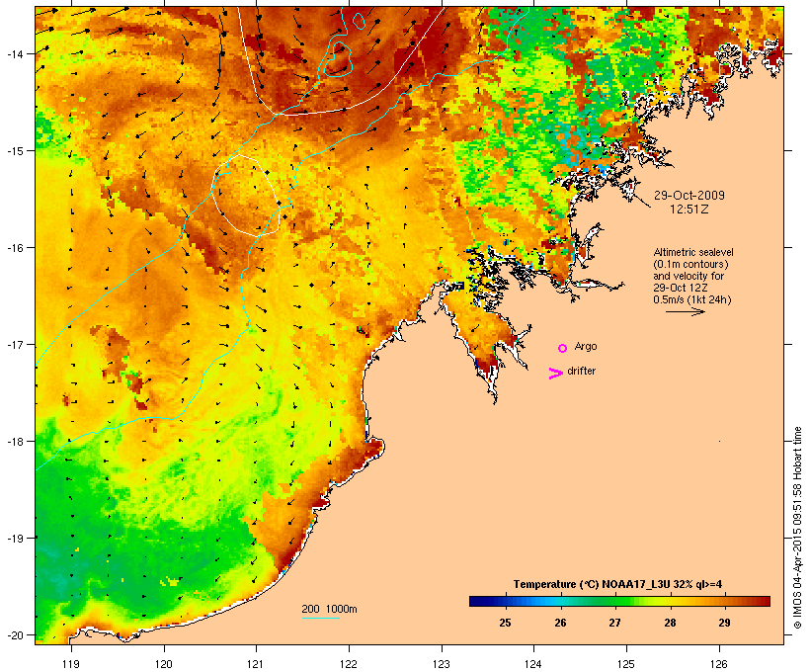This screenshot has height=672, width=810.
Task: Click the colorbar tick label '26'
Action: click(x=560, y=623)
